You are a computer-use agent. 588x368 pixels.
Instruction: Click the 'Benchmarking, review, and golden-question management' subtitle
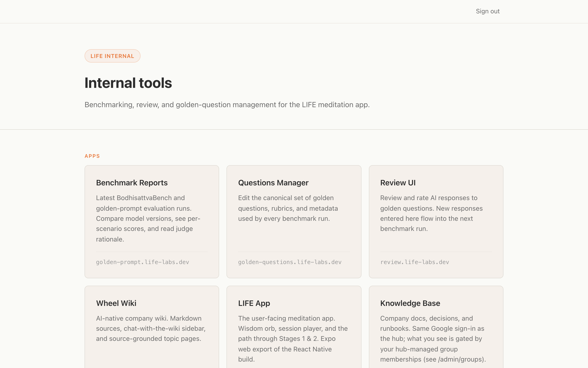pyautogui.click(x=227, y=105)
